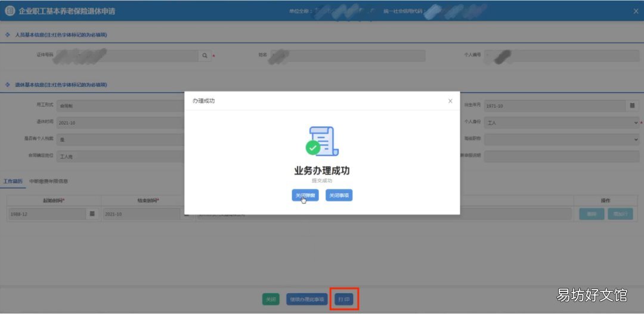Screen dimensions: 644x314
Task: Click the application logo icon in title bar
Action: pos(10,11)
